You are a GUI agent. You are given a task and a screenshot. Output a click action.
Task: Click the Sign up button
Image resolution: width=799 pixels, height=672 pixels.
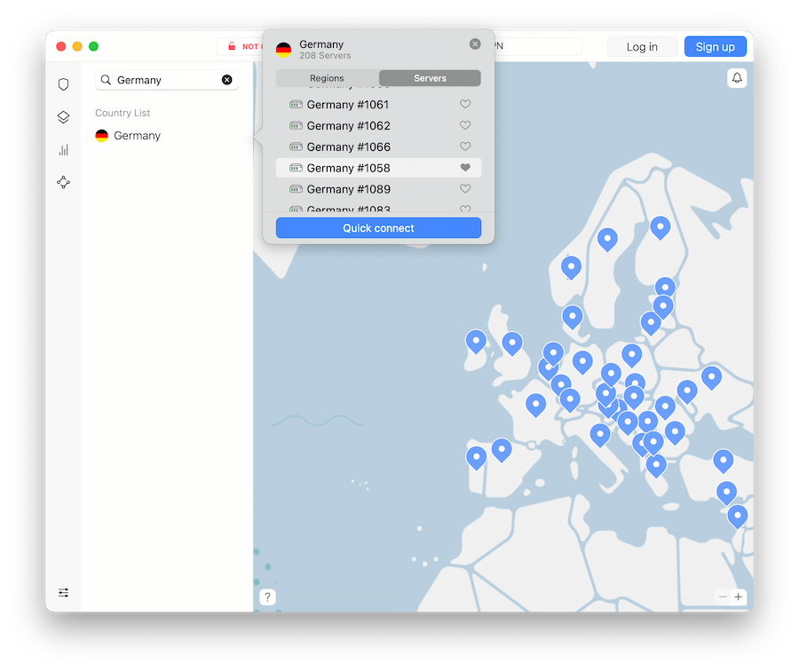click(715, 47)
